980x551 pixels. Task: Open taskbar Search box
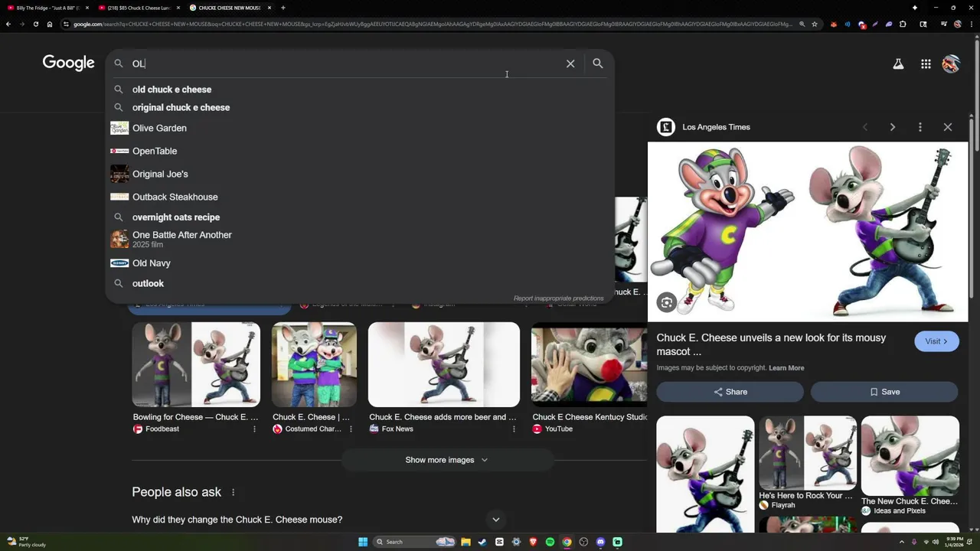pos(415,542)
